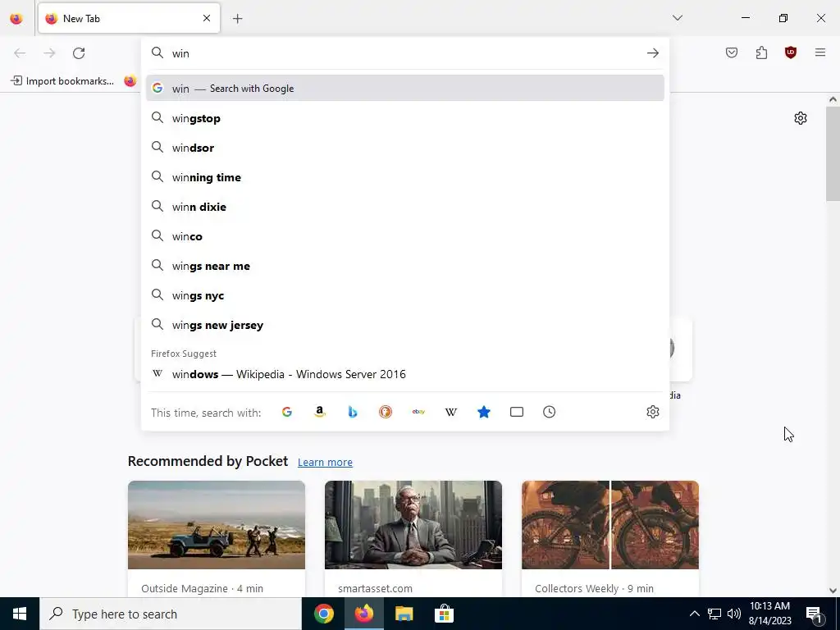Click the page vertical scrollbar thumb

(833, 153)
